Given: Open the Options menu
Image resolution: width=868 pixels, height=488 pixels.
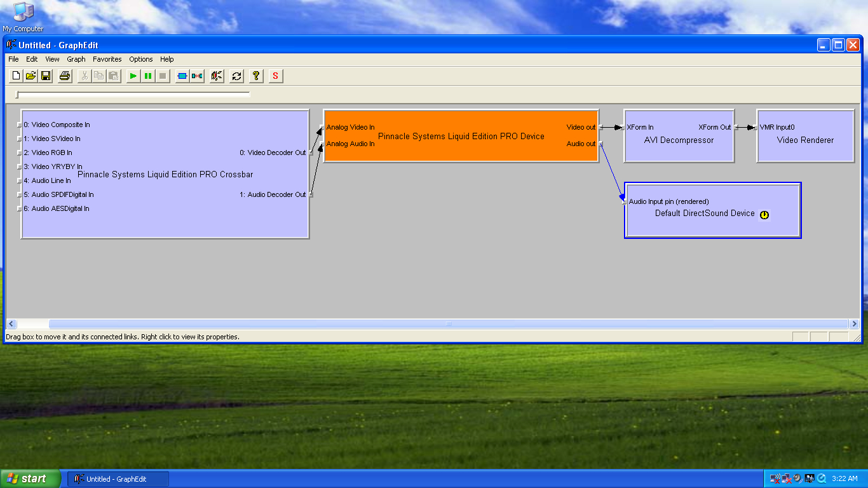Looking at the screenshot, I should 141,59.
